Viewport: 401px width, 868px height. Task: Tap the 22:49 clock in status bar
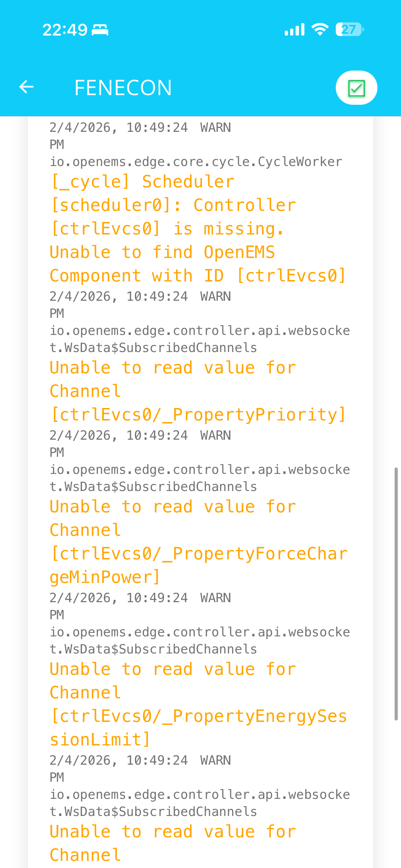point(65,30)
